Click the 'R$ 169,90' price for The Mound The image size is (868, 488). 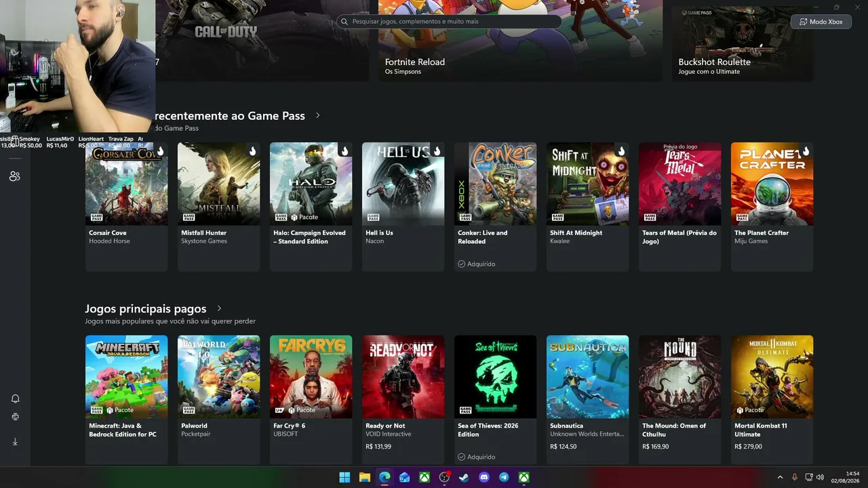click(656, 447)
